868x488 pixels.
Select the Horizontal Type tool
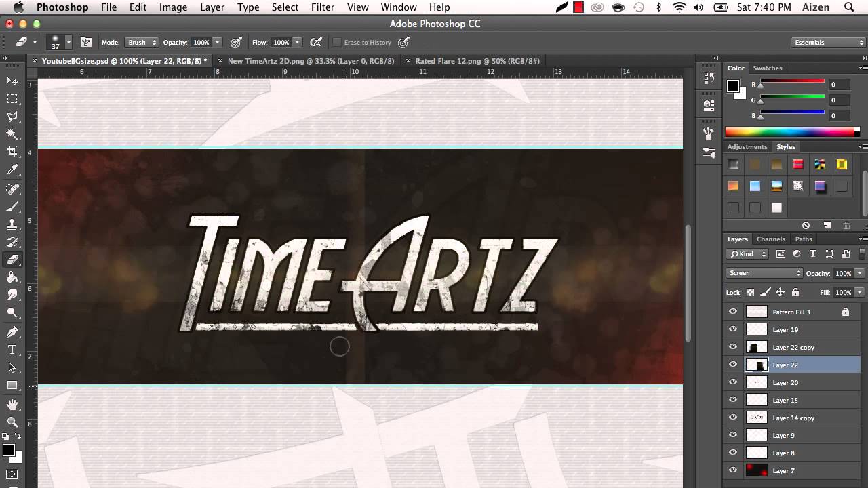tap(12, 350)
